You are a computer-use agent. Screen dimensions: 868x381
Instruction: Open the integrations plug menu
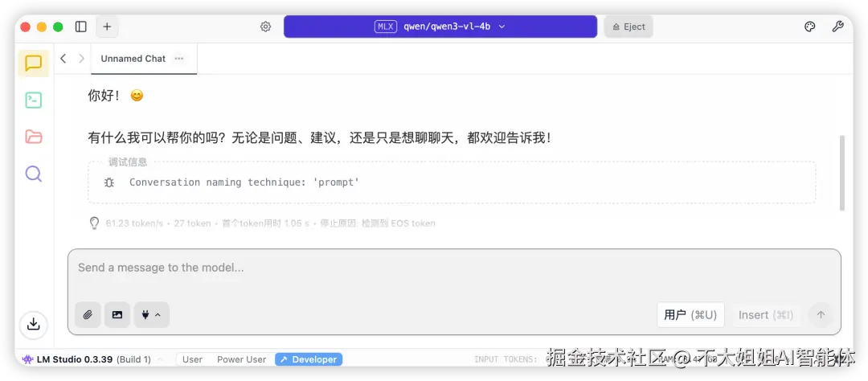coord(151,315)
